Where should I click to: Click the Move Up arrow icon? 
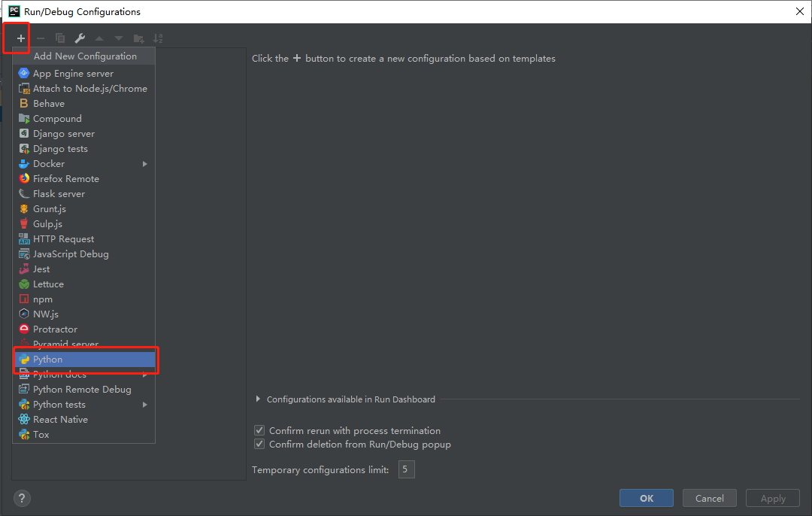click(x=99, y=38)
